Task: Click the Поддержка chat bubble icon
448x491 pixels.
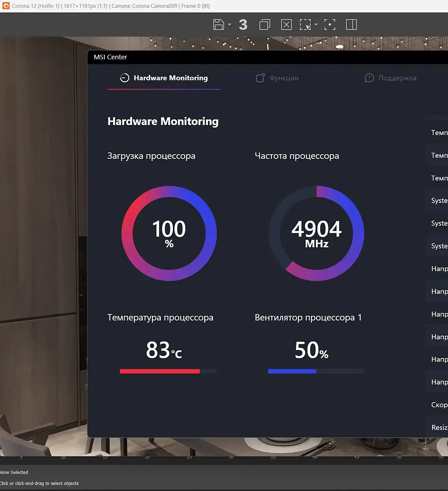Action: point(369,78)
